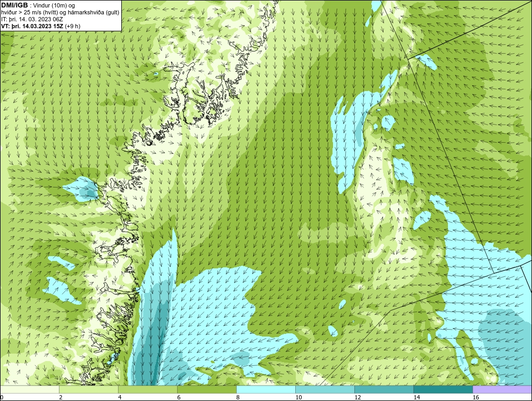The width and height of the screenshot is (532, 401).
Task: Click the 14–16 m/s dark teal legend swatch
Action: [443, 389]
